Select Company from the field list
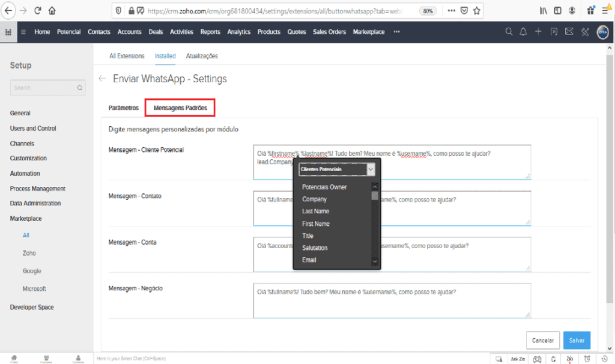Screen dimensions: 615x364 [x=315, y=199]
